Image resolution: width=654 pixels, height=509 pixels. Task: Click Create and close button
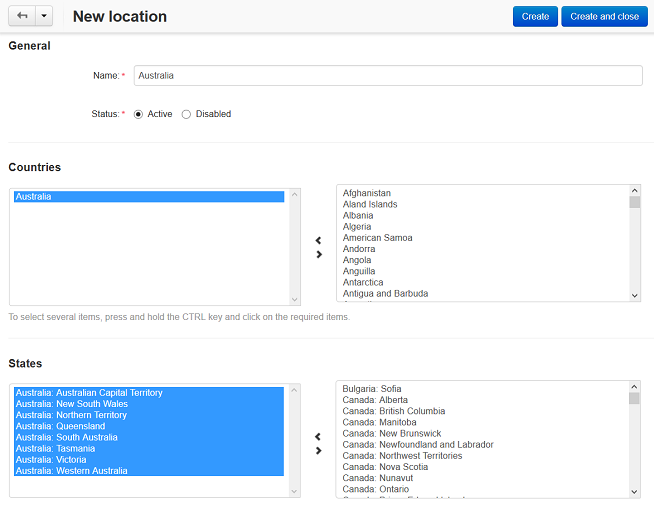604,16
